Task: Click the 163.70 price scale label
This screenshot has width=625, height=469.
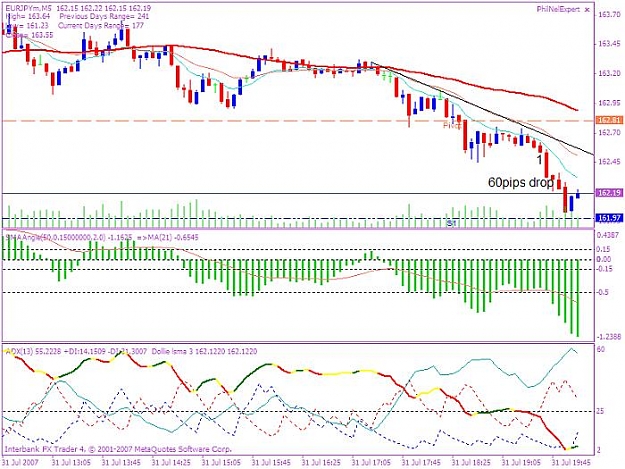Action: (x=607, y=15)
